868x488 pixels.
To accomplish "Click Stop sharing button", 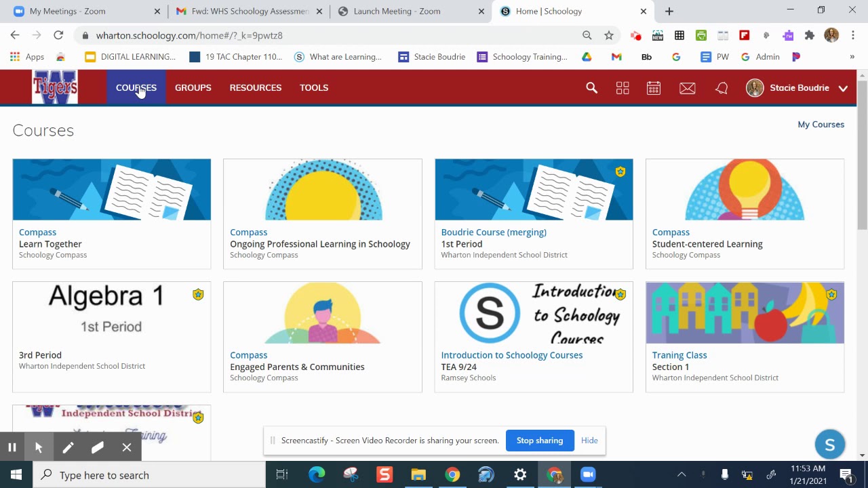I will coord(540,441).
